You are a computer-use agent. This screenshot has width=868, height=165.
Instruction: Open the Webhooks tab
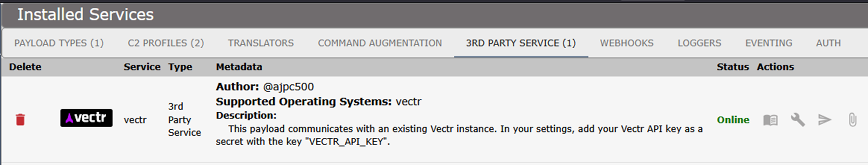coord(626,43)
